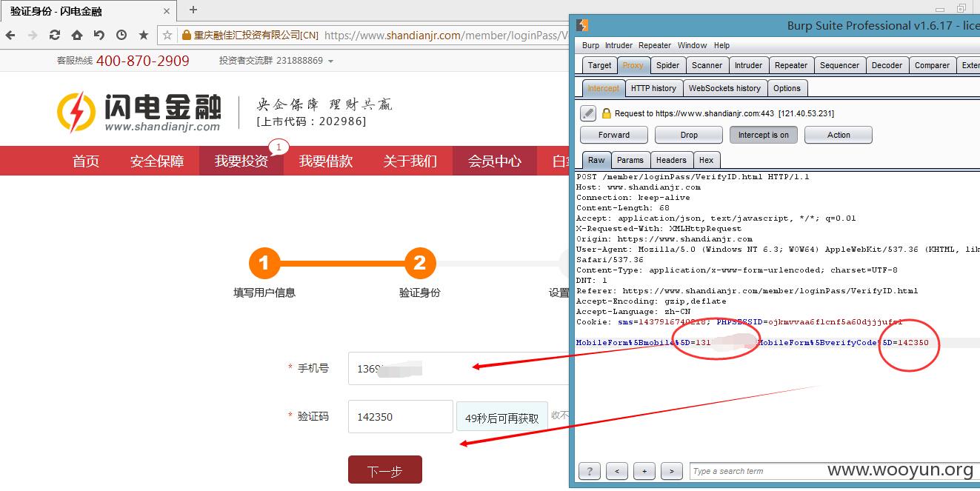
Task: Select the Intercept sub-tab
Action: (x=603, y=88)
